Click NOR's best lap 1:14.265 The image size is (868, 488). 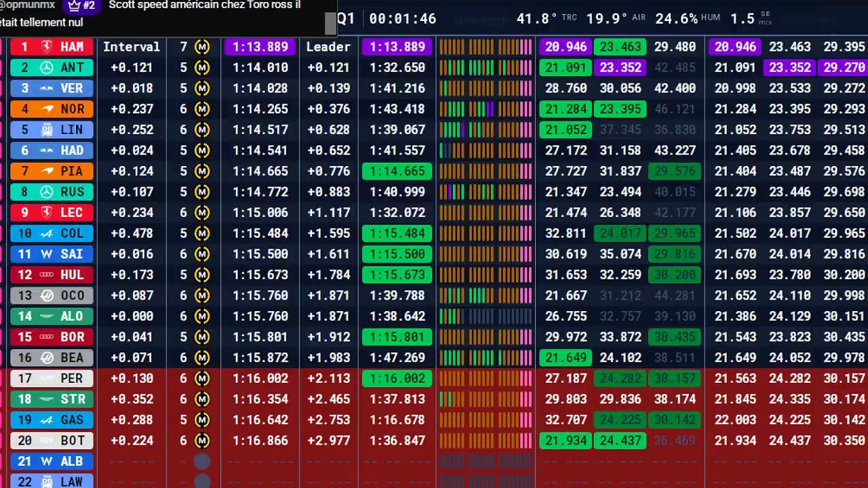point(260,109)
